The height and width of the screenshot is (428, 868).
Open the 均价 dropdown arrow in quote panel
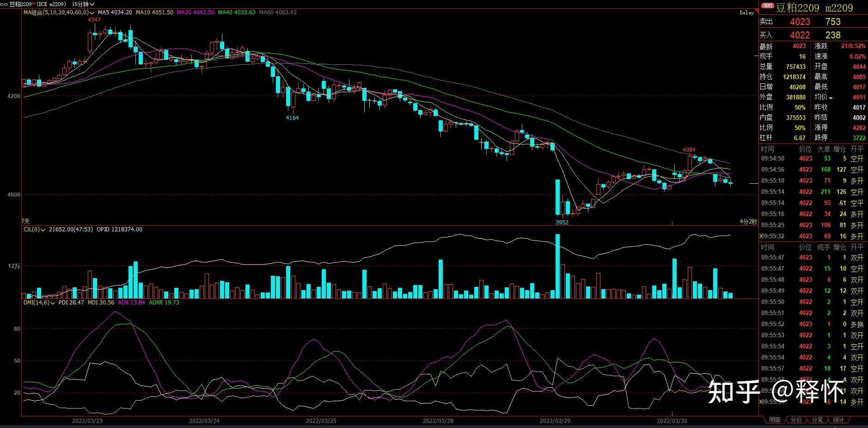[831, 98]
